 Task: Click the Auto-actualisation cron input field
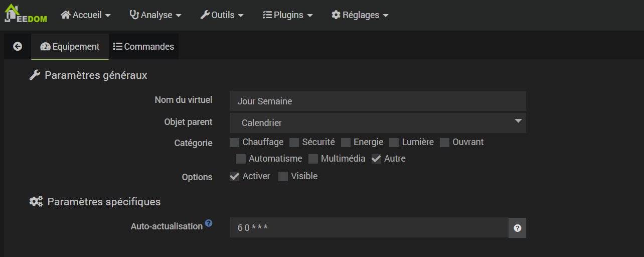pyautogui.click(x=369, y=228)
